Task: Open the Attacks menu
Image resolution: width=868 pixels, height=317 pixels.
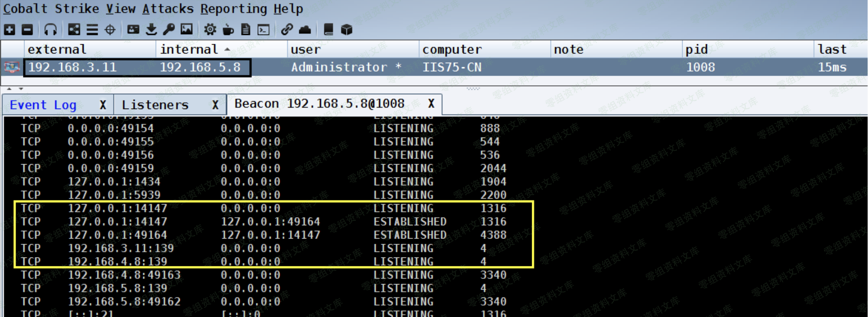Action: coord(168,8)
